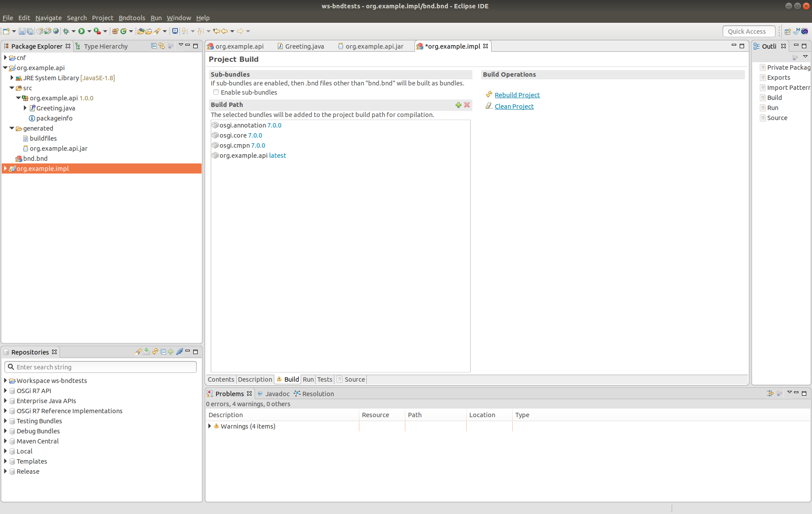Click the blue monitor icon in toolbar
This screenshot has height=514, width=812.
(175, 31)
